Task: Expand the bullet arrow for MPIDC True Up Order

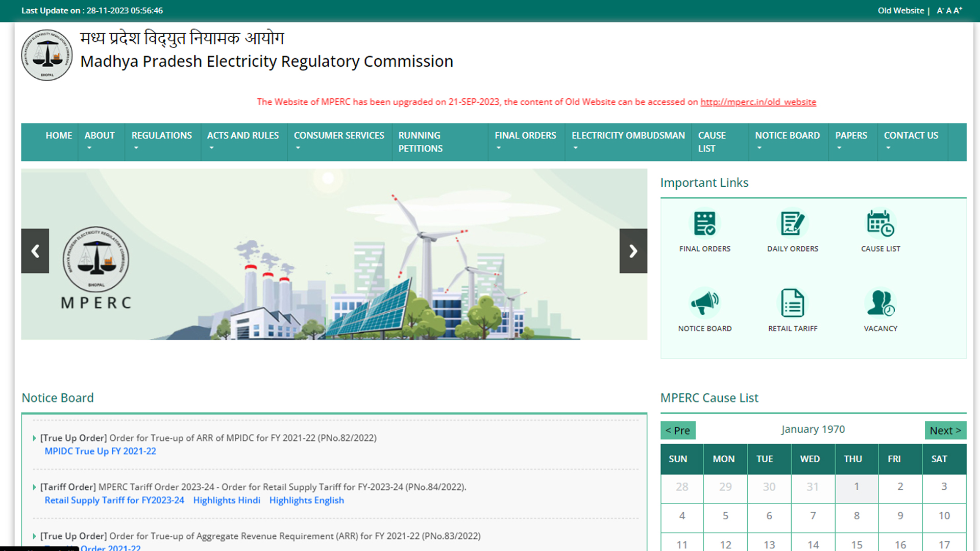Action: [x=34, y=438]
